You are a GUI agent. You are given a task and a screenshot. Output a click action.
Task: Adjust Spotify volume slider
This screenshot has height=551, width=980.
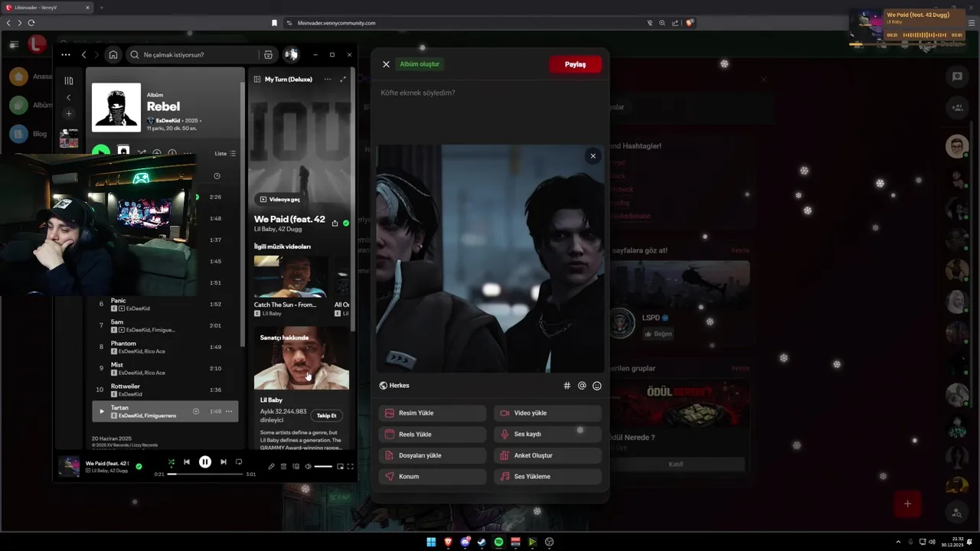[x=323, y=467]
